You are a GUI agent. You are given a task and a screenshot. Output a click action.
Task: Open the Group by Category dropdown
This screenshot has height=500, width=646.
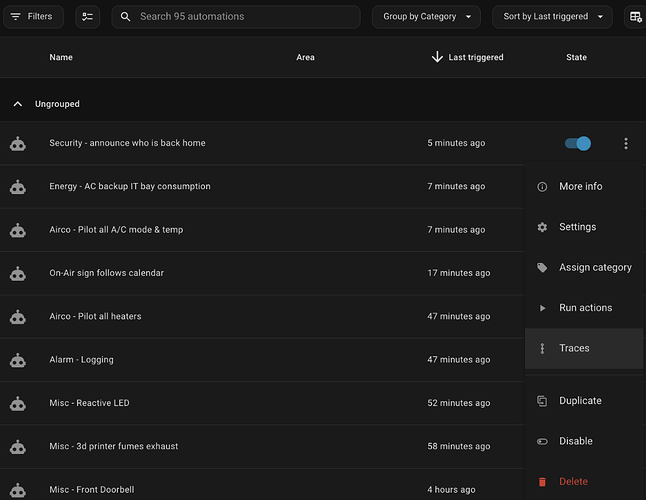tap(426, 17)
